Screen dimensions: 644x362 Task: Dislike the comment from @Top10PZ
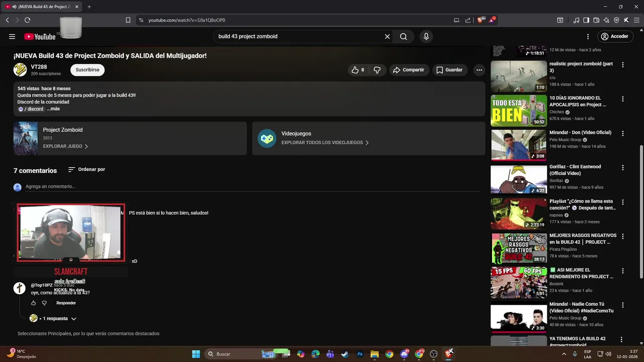(x=44, y=303)
